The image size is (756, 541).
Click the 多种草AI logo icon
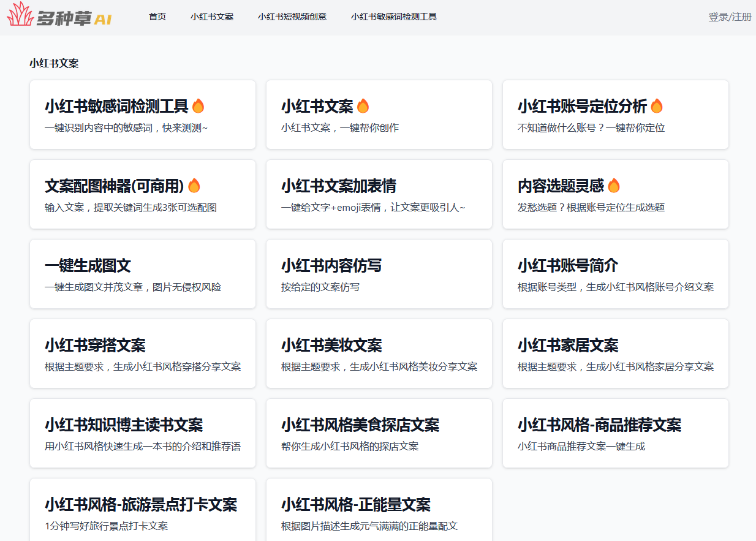coord(20,17)
